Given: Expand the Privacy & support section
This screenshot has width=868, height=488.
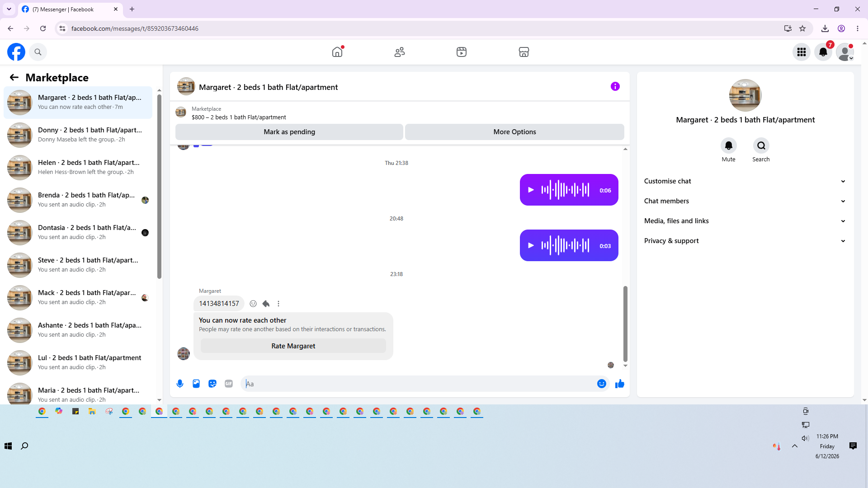Looking at the screenshot, I should pos(745,241).
